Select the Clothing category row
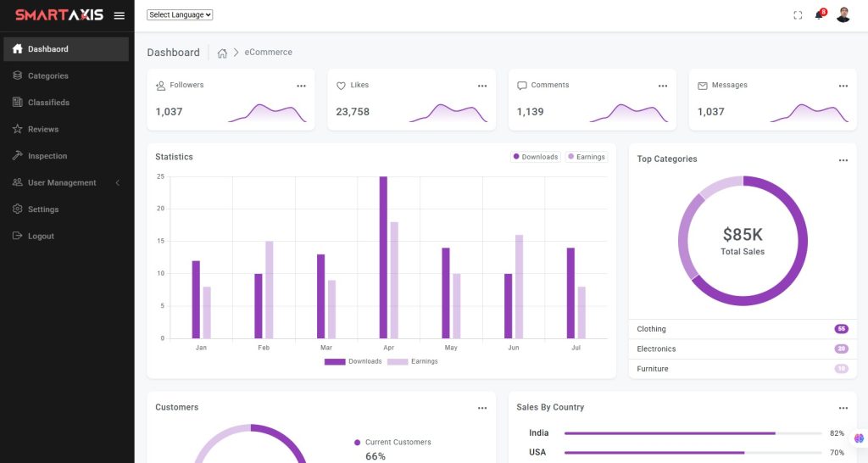868x463 pixels. [743, 329]
